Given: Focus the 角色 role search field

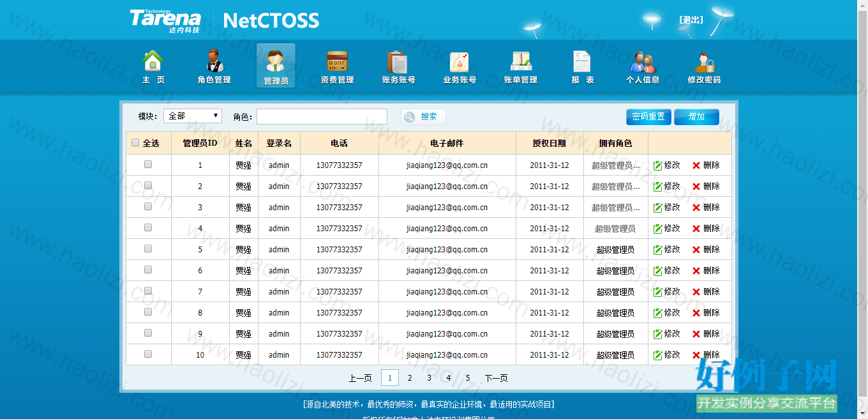Looking at the screenshot, I should 322,116.
